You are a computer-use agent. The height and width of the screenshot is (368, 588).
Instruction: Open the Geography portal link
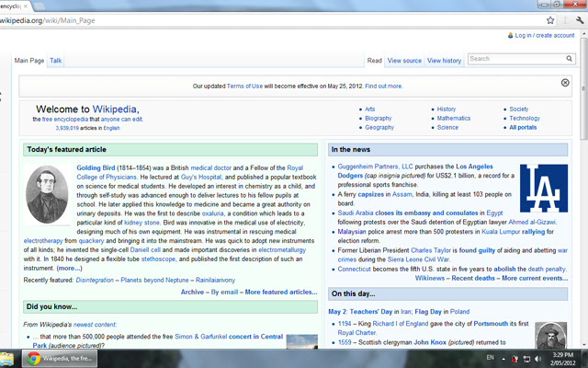pyautogui.click(x=379, y=127)
